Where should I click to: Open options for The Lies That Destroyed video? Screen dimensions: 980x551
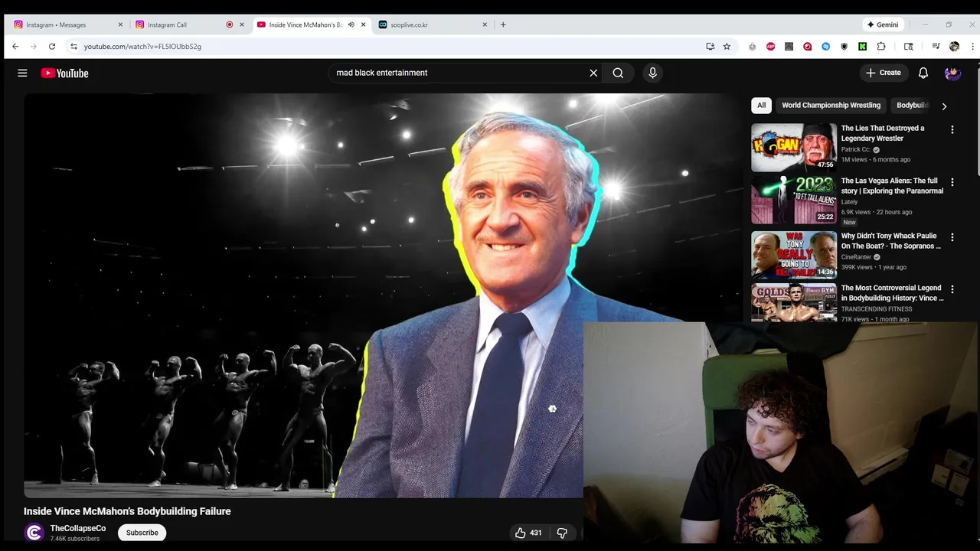click(952, 130)
